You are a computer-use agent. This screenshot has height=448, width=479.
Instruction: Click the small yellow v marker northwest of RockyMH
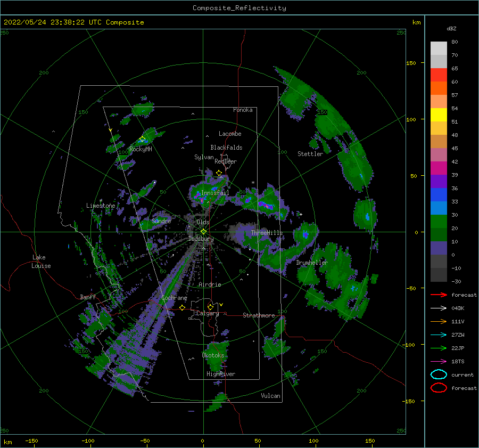[111, 130]
